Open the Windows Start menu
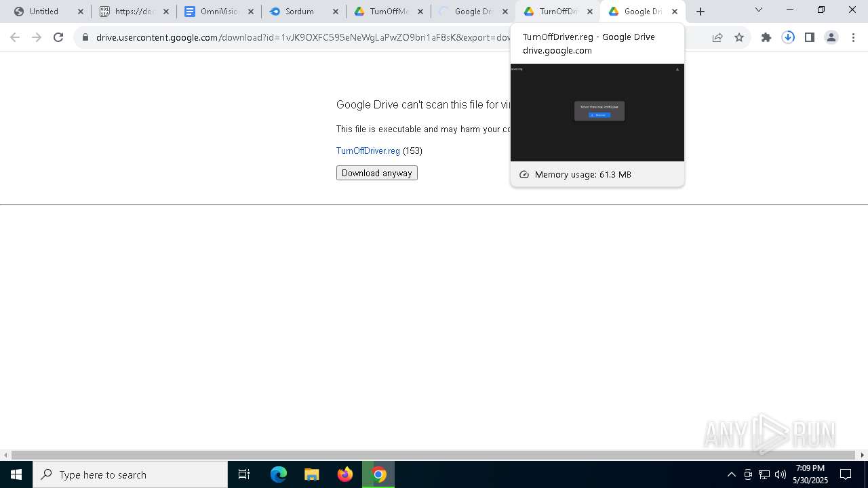Image resolution: width=868 pixels, height=488 pixels. tap(16, 474)
